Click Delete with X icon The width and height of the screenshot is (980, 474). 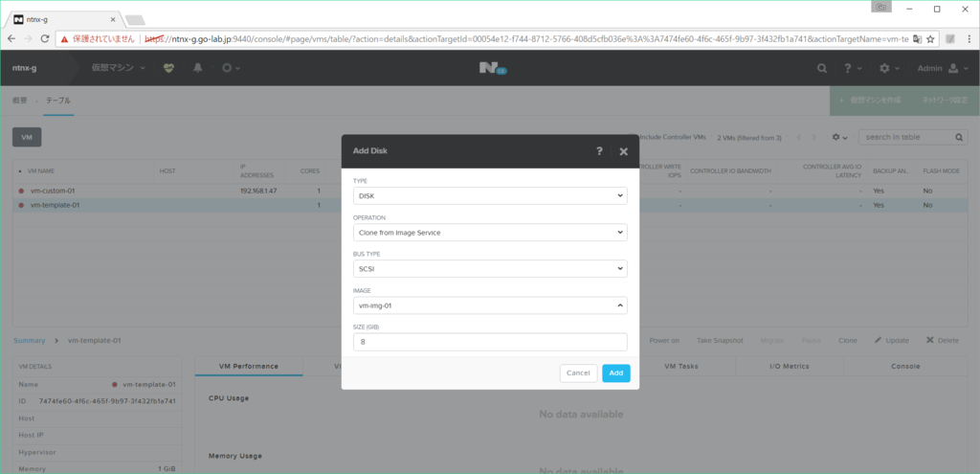click(x=942, y=340)
